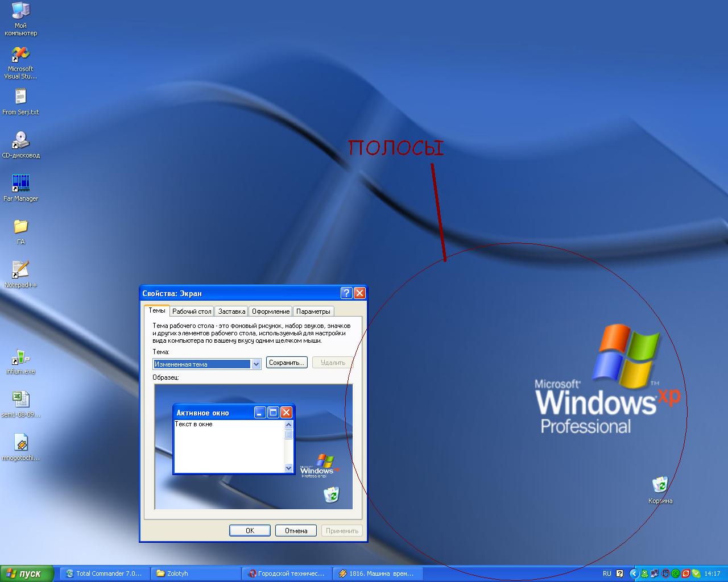This screenshot has height=582, width=728.
Task: Switch to Zolotyh folder taskbar button
Action: click(196, 573)
